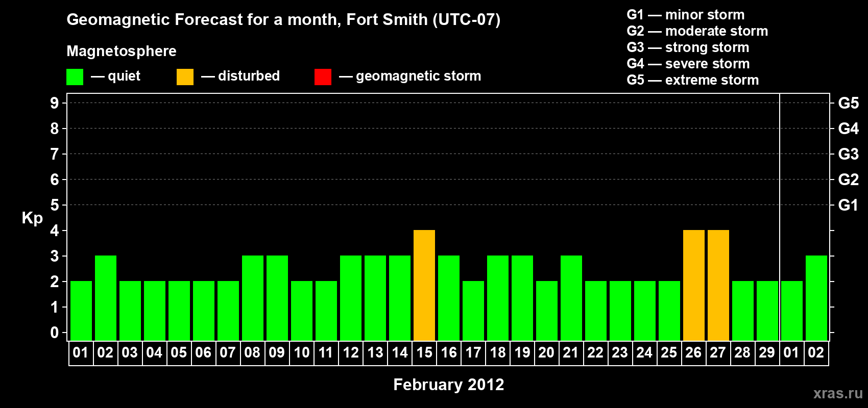
Task: Click date label 25 on the x-axis
Action: click(x=669, y=353)
